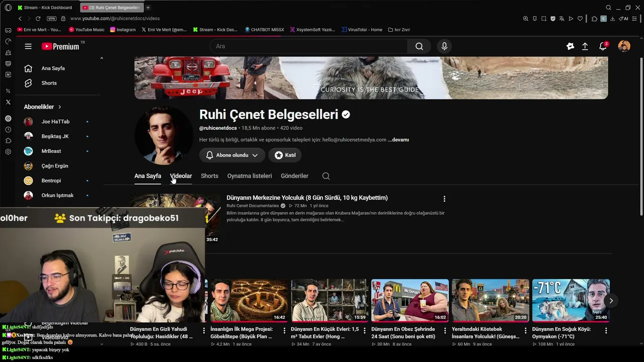Add page to bookmarks heart icon
644x362 pixels.
(x=580, y=19)
